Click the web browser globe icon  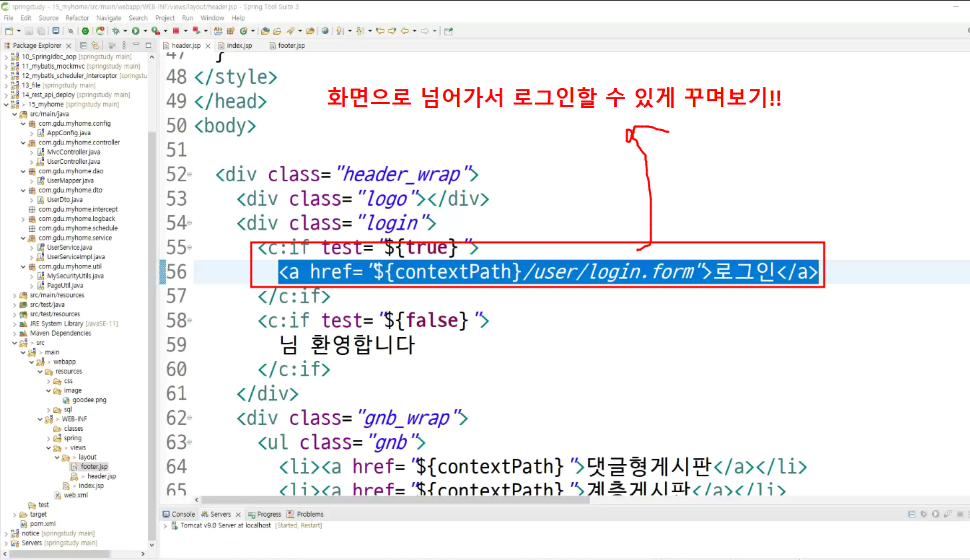pyautogui.click(x=325, y=31)
